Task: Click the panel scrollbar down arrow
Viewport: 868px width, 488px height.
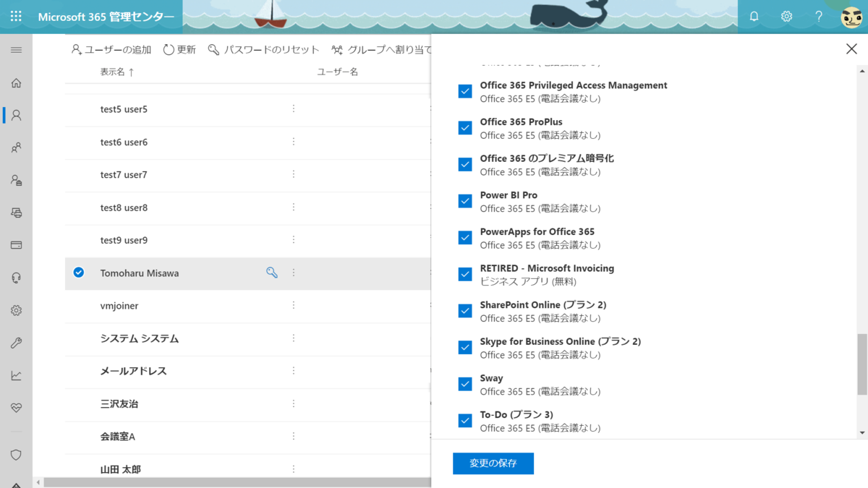Action: click(862, 433)
